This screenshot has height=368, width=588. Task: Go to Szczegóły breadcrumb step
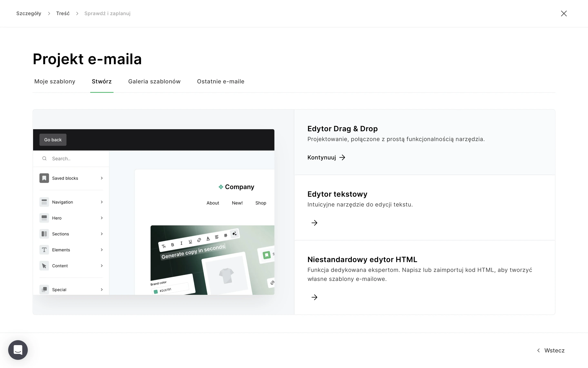coord(29,13)
